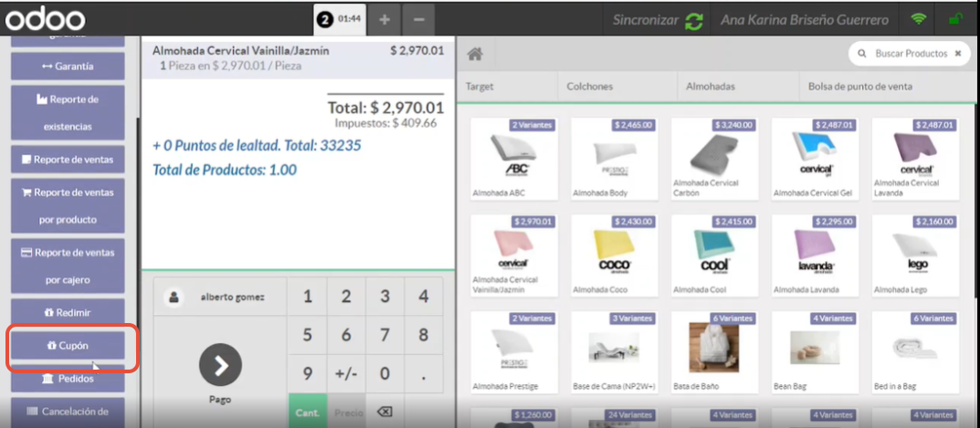Tap the decimal point numpad key
The width and height of the screenshot is (980, 428).
(x=423, y=374)
